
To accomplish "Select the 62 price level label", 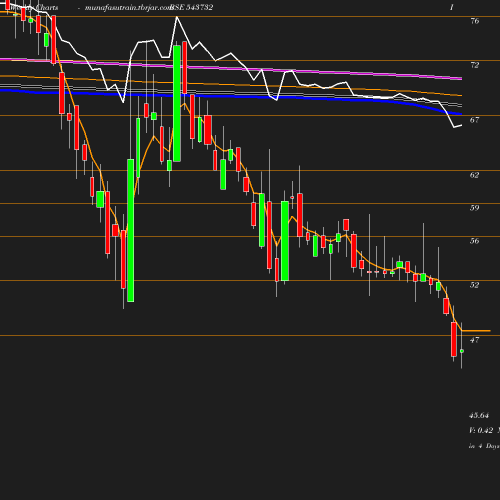I will click(475, 175).
